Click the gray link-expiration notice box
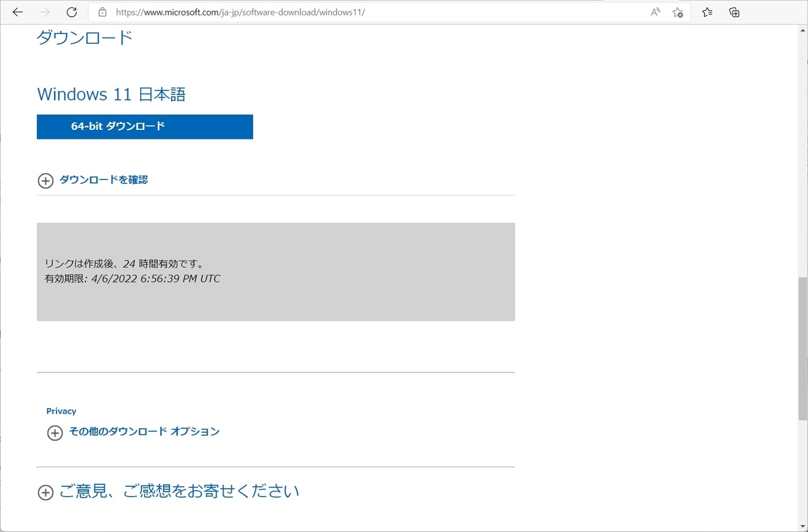The width and height of the screenshot is (808, 532). click(x=276, y=271)
